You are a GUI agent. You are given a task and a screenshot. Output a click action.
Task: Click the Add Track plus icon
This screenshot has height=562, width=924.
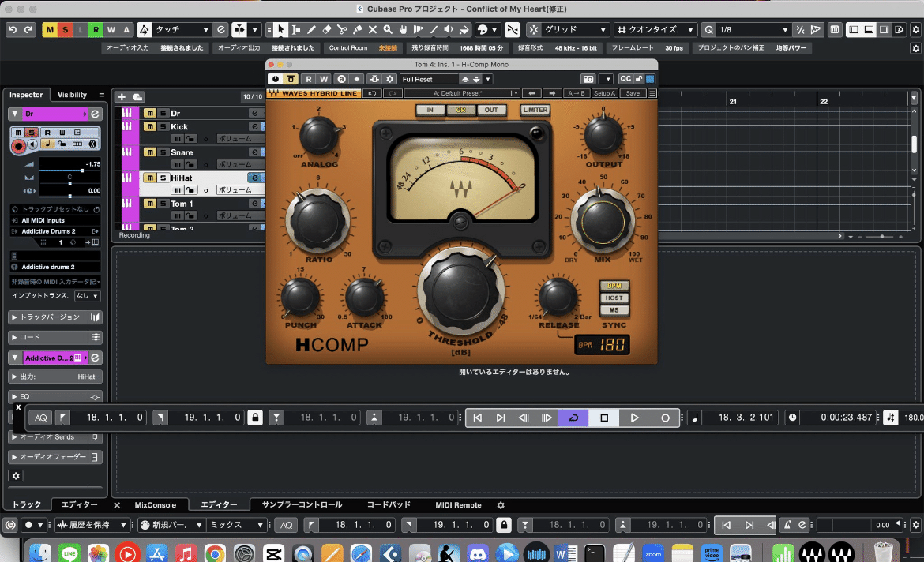pyautogui.click(x=122, y=97)
